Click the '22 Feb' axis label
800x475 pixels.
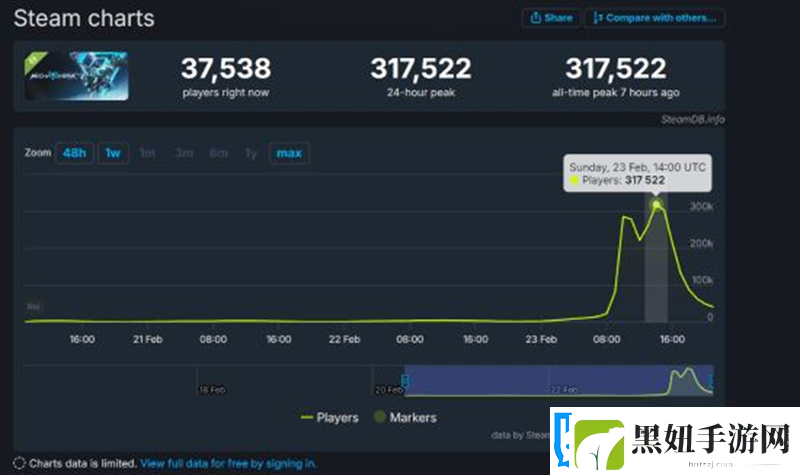point(344,339)
